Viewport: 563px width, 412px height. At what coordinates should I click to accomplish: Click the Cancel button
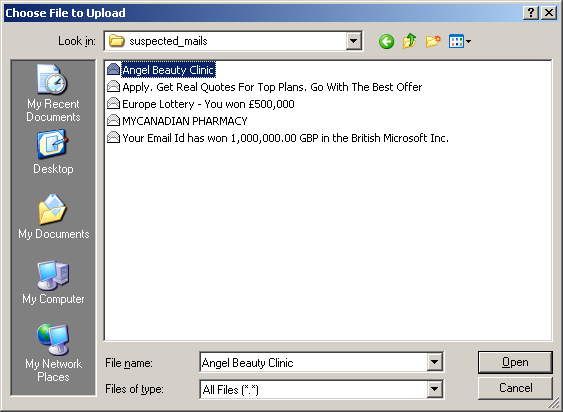pyautogui.click(x=515, y=388)
